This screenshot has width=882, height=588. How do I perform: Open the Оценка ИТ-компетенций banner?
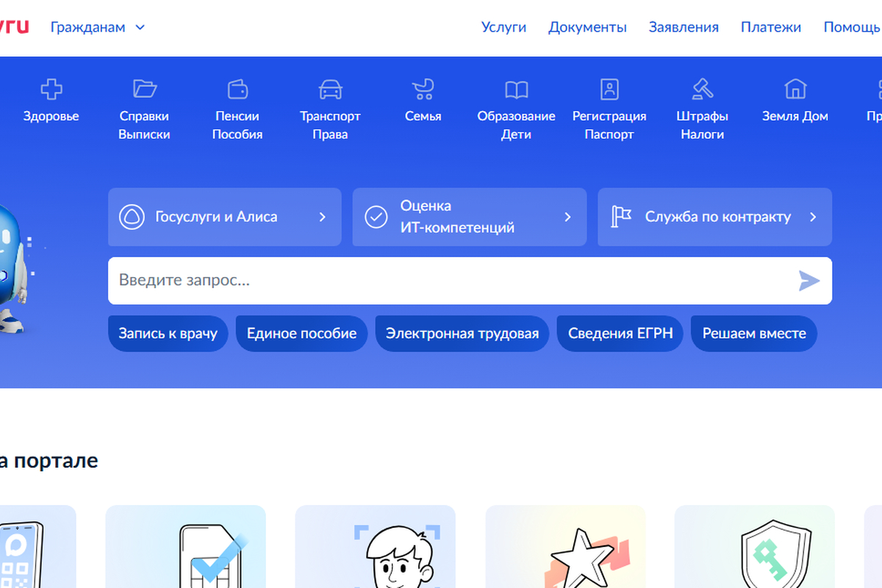pos(469,217)
